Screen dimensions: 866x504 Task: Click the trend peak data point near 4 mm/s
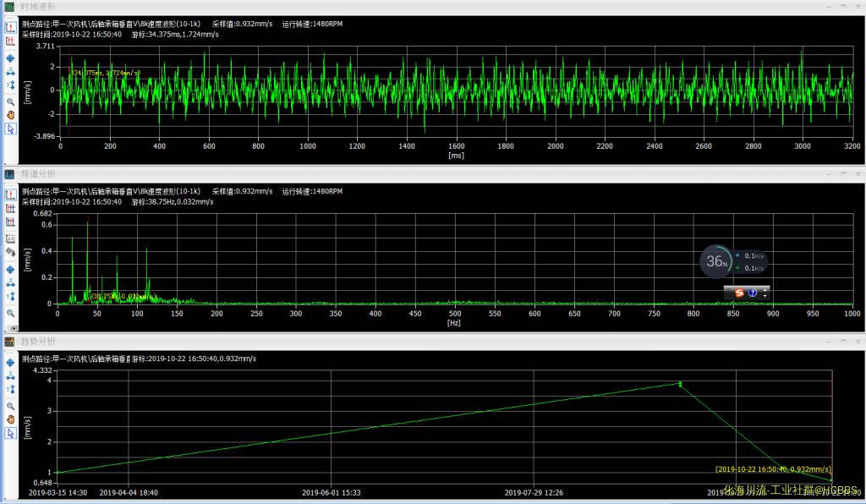tap(680, 384)
